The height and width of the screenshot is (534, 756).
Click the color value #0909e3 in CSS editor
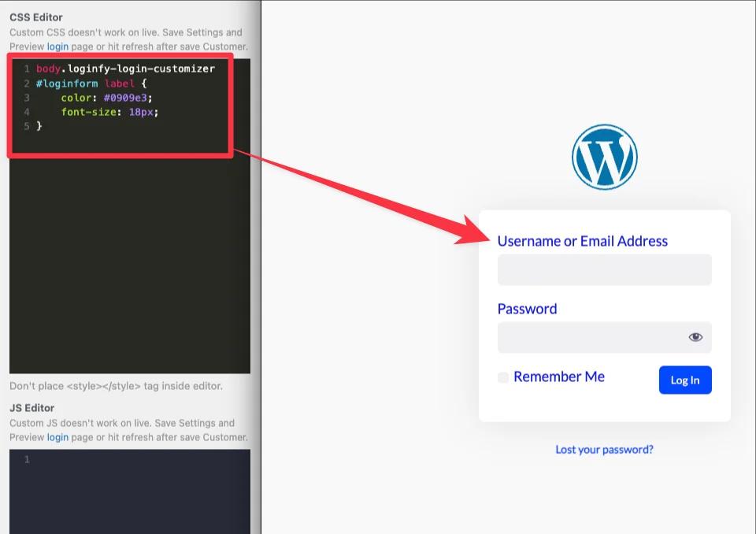tap(126, 98)
